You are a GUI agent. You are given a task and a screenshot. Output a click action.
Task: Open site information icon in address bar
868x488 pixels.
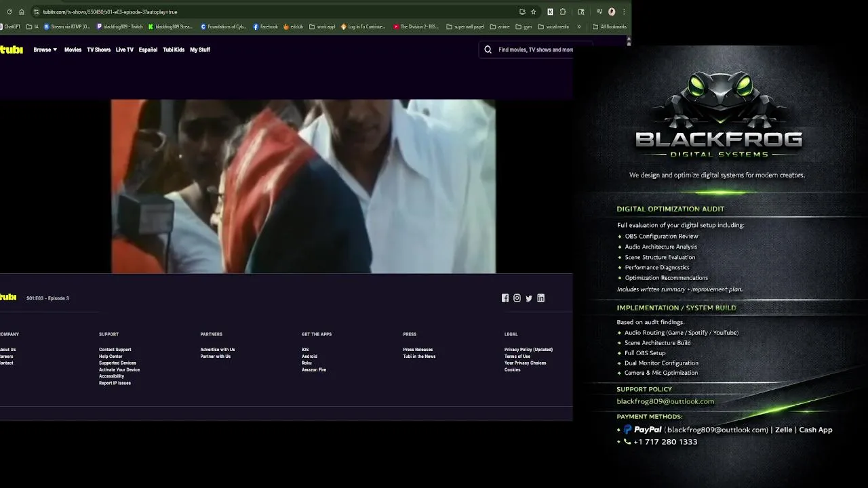[36, 12]
